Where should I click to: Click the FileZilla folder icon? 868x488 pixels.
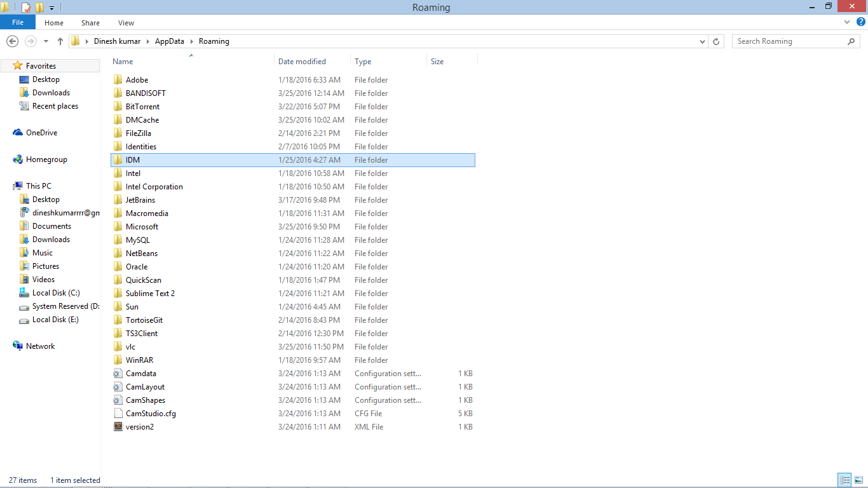click(118, 133)
